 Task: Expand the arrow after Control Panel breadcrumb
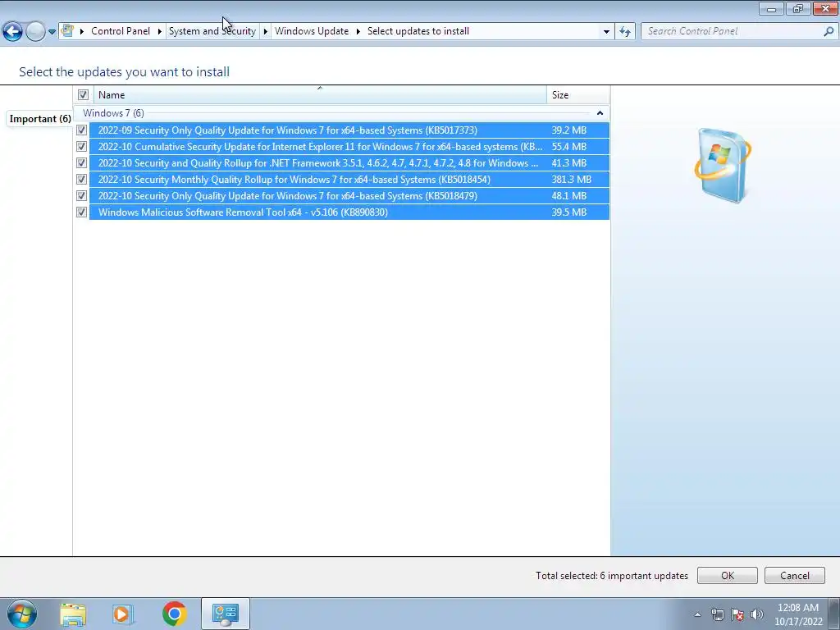(x=160, y=31)
